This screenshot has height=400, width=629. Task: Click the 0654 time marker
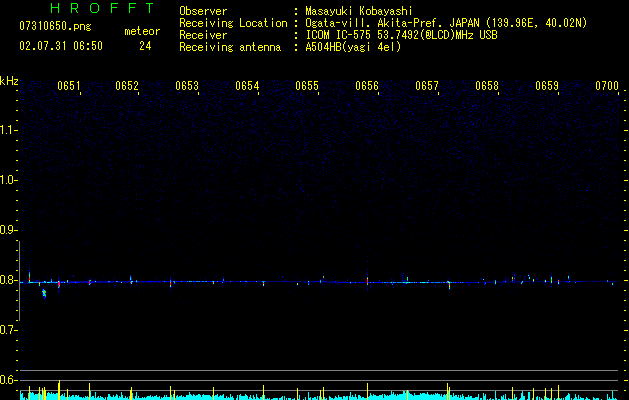coord(247,86)
